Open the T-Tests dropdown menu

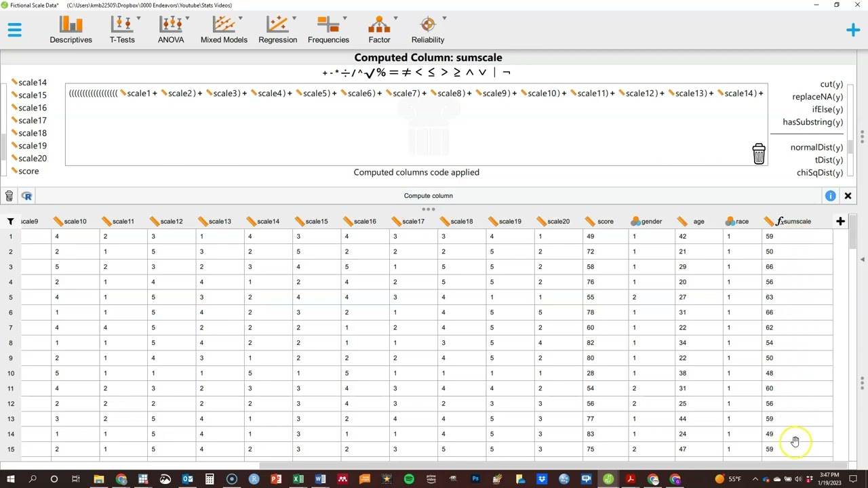click(122, 30)
